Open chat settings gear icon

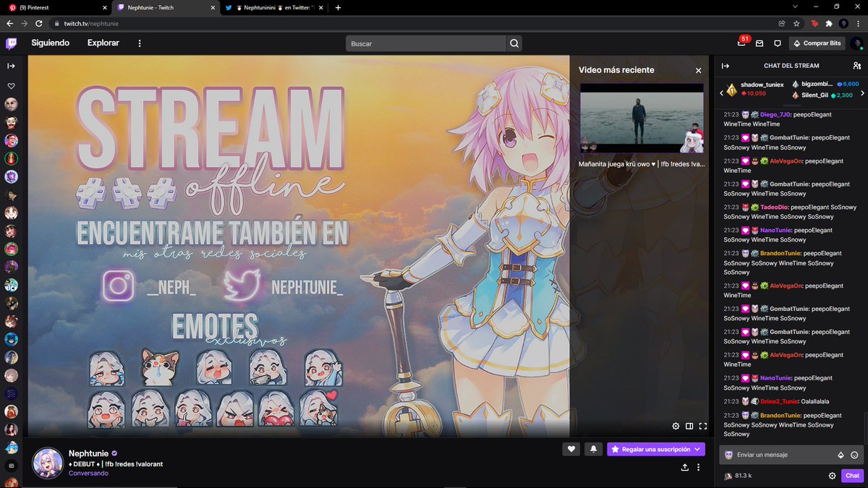832,476
